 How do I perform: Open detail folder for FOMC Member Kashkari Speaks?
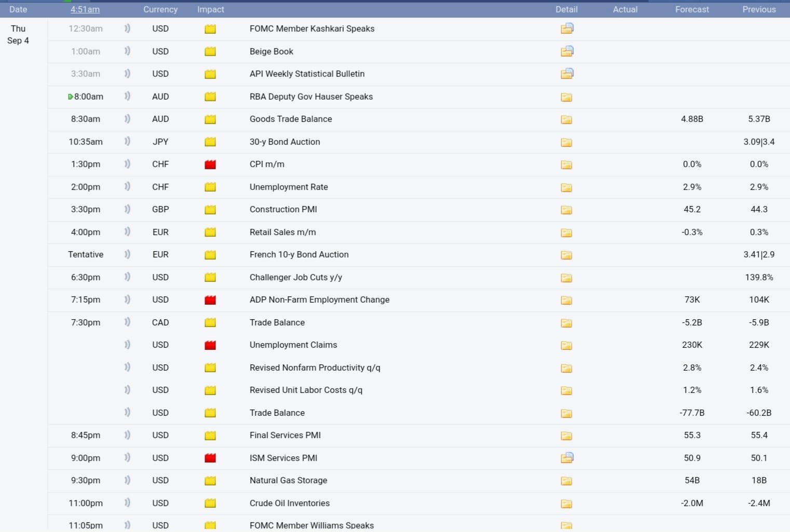[x=567, y=29]
